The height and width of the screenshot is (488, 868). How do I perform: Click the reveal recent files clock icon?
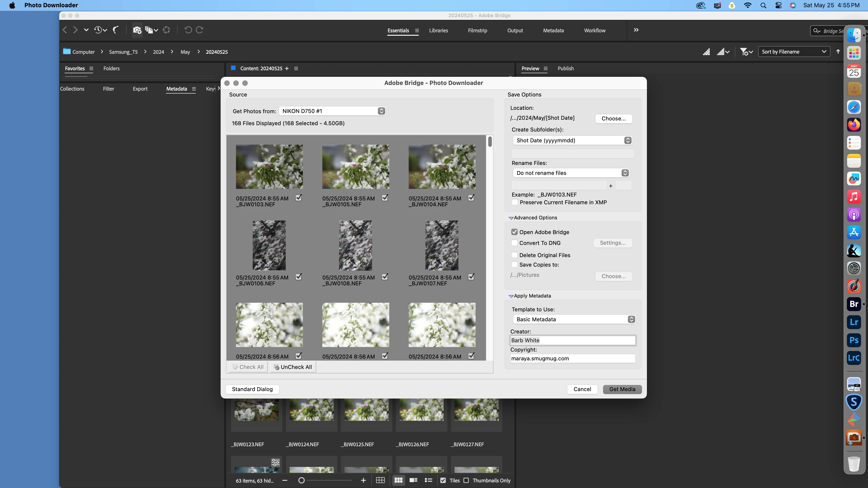98,30
